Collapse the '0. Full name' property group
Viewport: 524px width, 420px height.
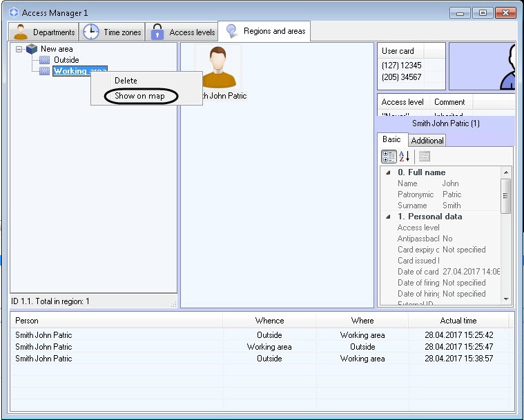[387, 172]
